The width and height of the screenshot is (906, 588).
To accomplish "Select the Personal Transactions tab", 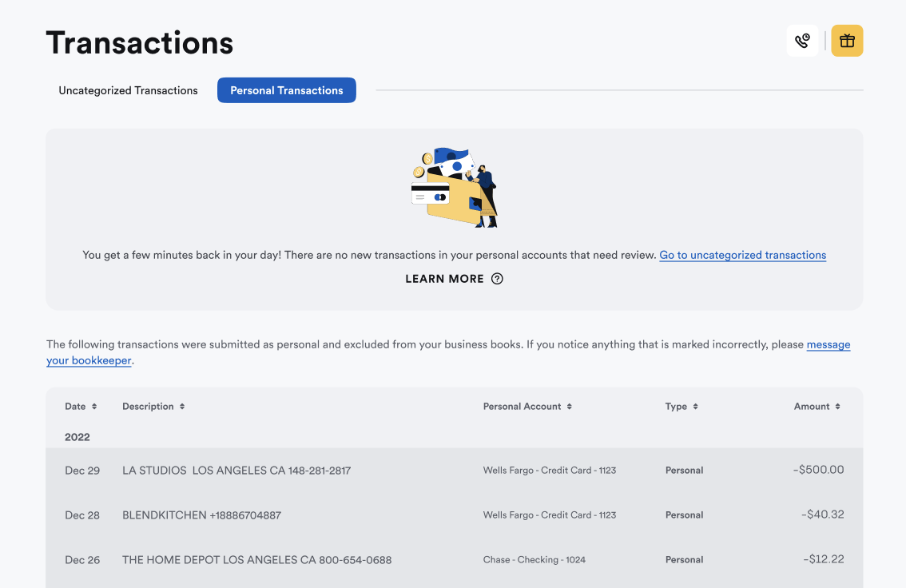I will (x=286, y=90).
